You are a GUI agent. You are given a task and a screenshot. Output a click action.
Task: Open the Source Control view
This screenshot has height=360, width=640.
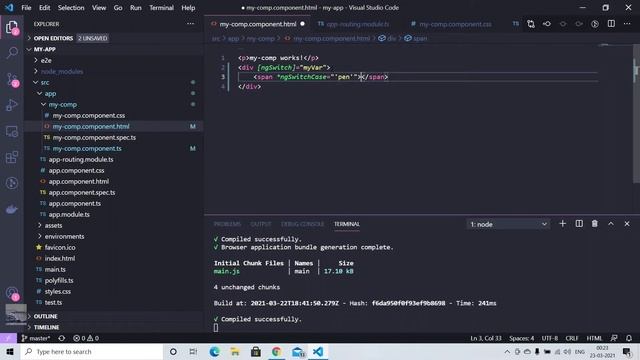(12, 79)
